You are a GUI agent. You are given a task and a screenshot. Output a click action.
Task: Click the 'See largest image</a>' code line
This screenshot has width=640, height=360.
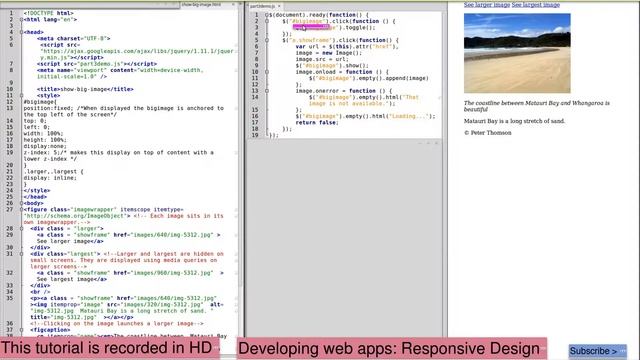click(72, 279)
